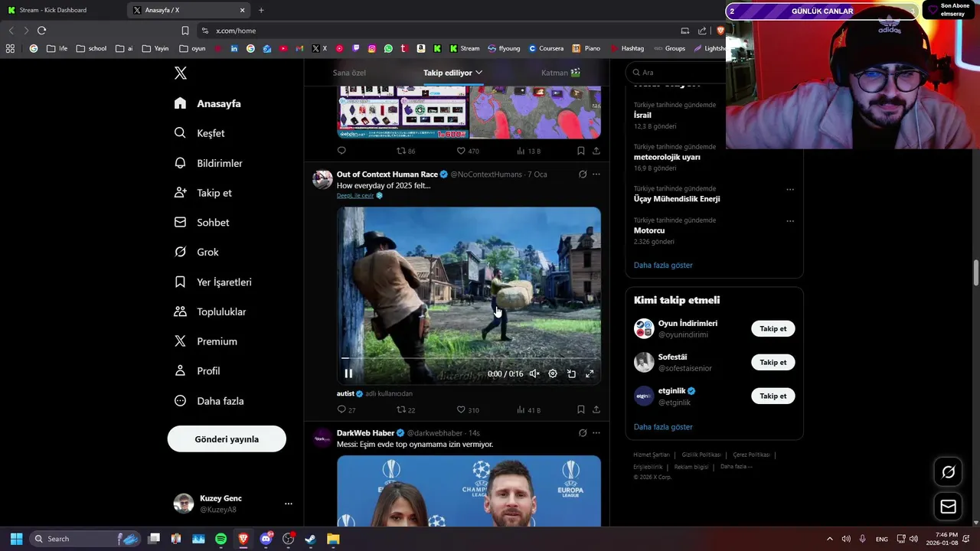Click the Grok icon on NoContextHumans post
The height and width of the screenshot is (551, 980).
pos(583,174)
